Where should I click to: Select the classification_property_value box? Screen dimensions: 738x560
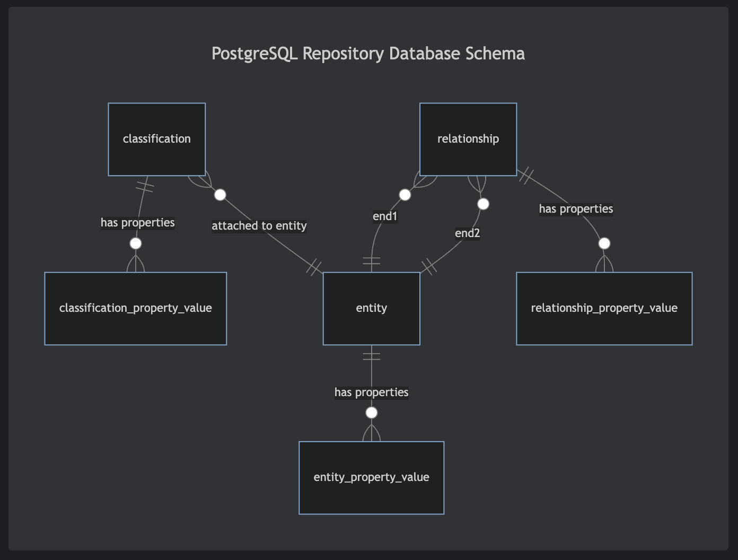[136, 309]
